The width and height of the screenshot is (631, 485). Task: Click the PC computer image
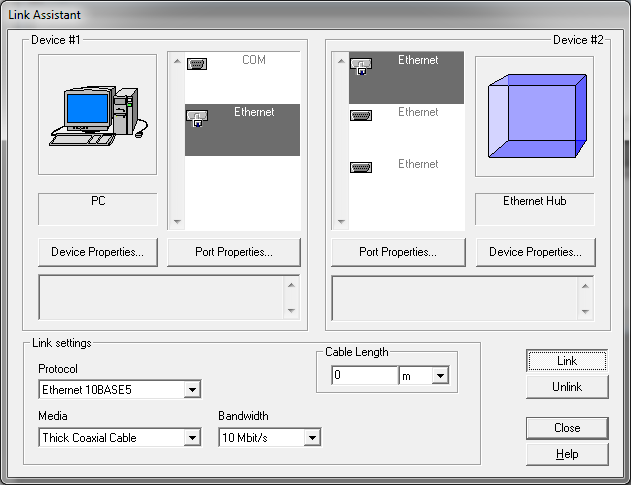(98, 116)
